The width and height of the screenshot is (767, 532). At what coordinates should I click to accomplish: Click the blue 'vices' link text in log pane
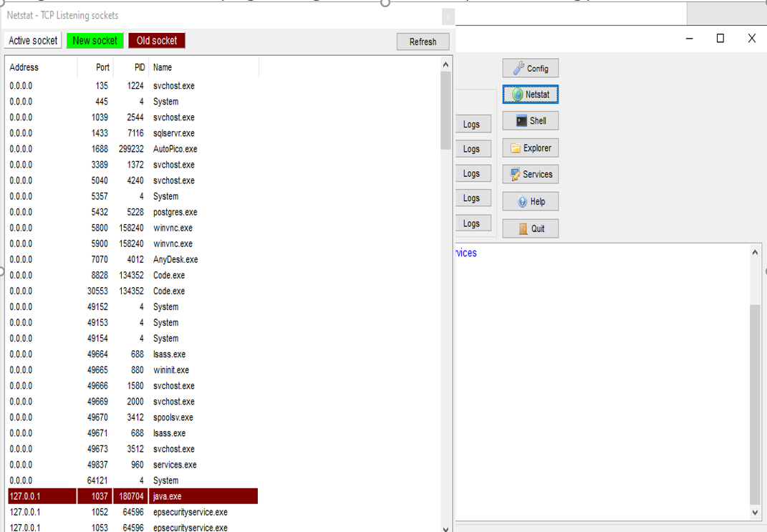[466, 253]
